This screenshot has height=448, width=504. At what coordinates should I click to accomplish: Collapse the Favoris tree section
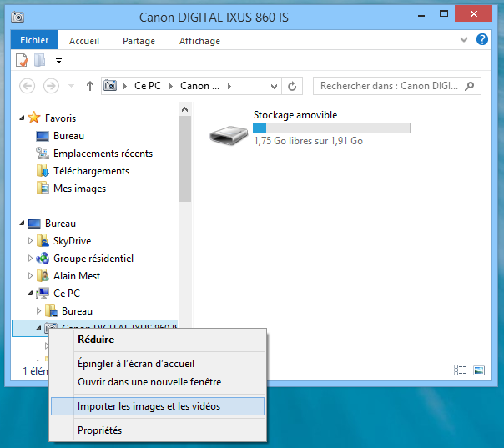click(x=22, y=118)
